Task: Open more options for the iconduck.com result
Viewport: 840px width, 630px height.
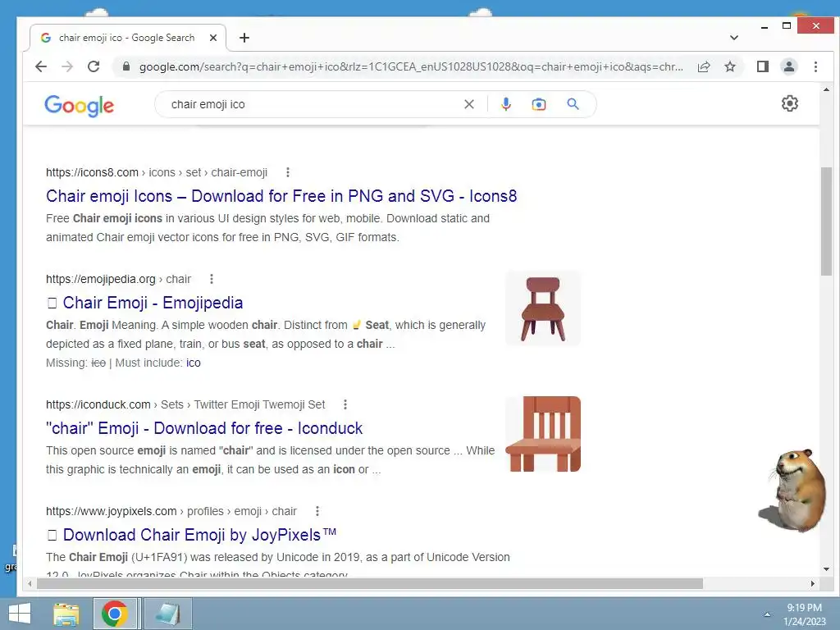Action: click(345, 404)
